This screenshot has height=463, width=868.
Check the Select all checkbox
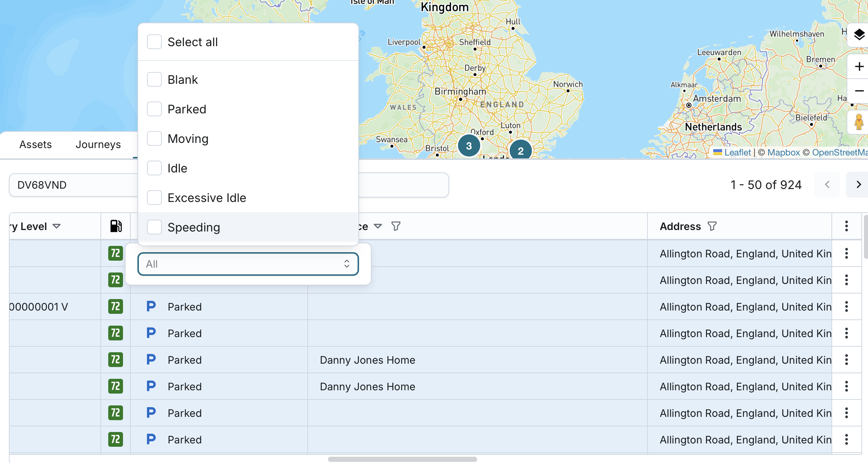[x=154, y=42]
